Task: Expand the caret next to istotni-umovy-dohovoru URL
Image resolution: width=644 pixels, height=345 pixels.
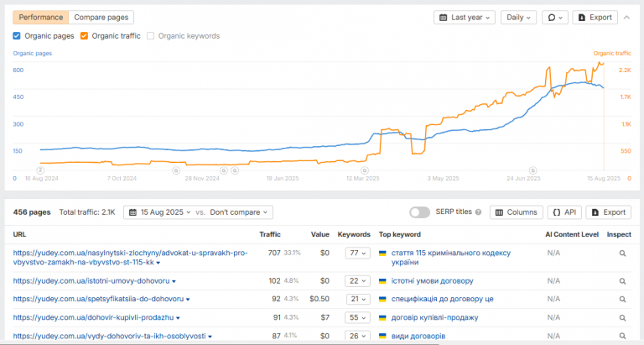Action: pyautogui.click(x=174, y=282)
